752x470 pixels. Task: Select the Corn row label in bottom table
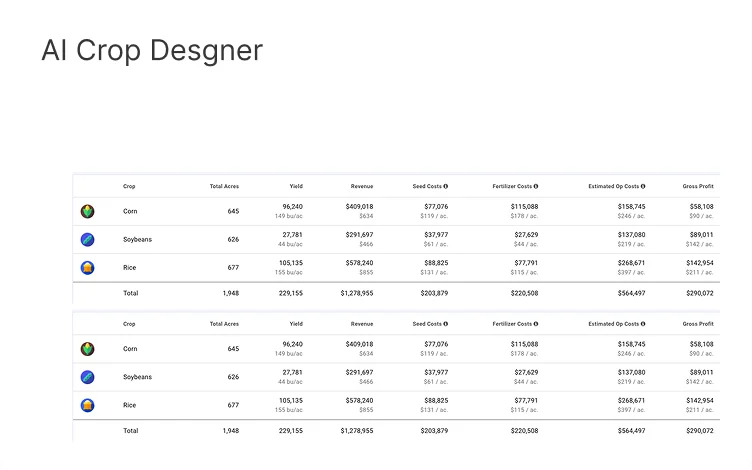coord(130,349)
